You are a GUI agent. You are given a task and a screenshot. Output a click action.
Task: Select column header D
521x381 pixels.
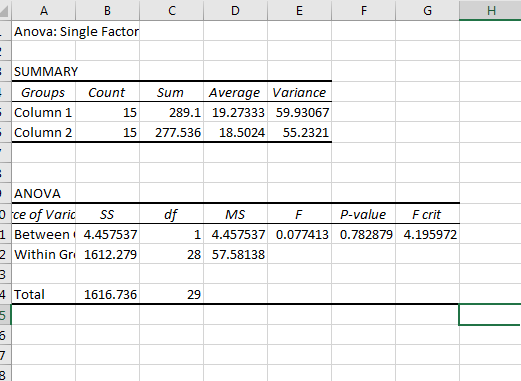pyautogui.click(x=235, y=10)
